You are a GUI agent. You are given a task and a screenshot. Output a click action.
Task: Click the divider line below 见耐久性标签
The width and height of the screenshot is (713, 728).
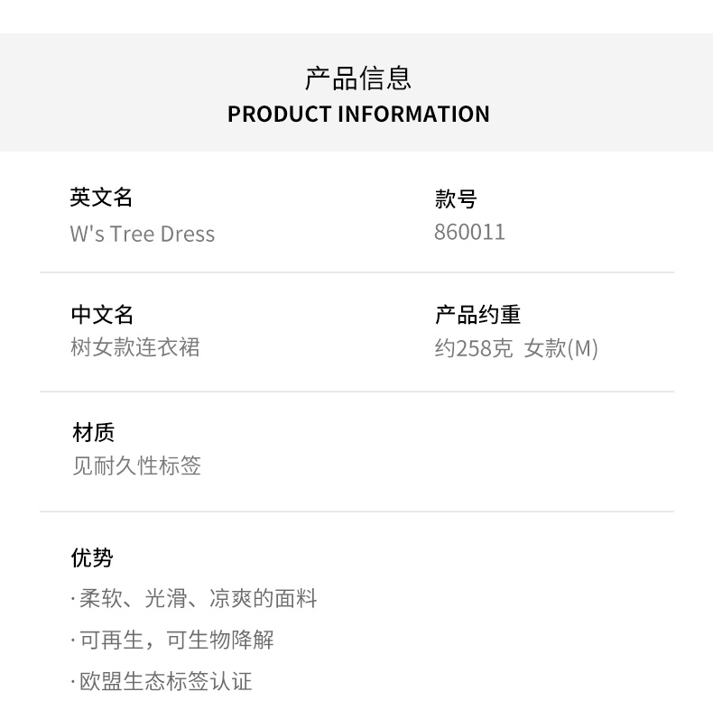coord(356,511)
